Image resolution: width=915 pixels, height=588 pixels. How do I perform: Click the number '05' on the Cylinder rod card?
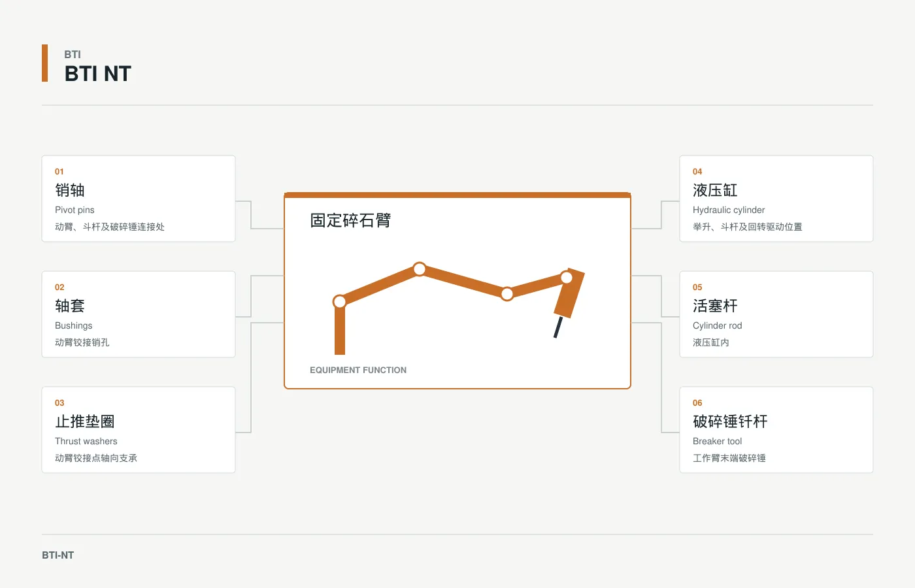click(x=697, y=287)
